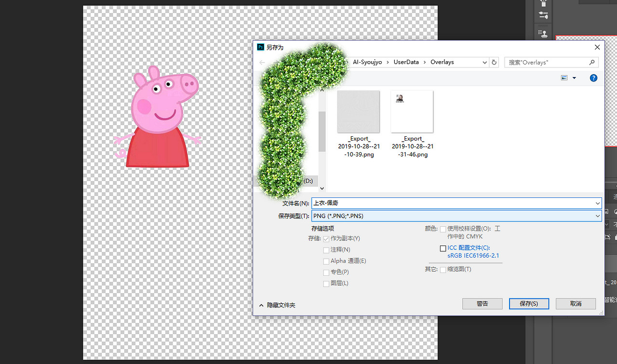Open the 保存类型 PNG format dropdown
The image size is (617, 364).
(x=456, y=216)
